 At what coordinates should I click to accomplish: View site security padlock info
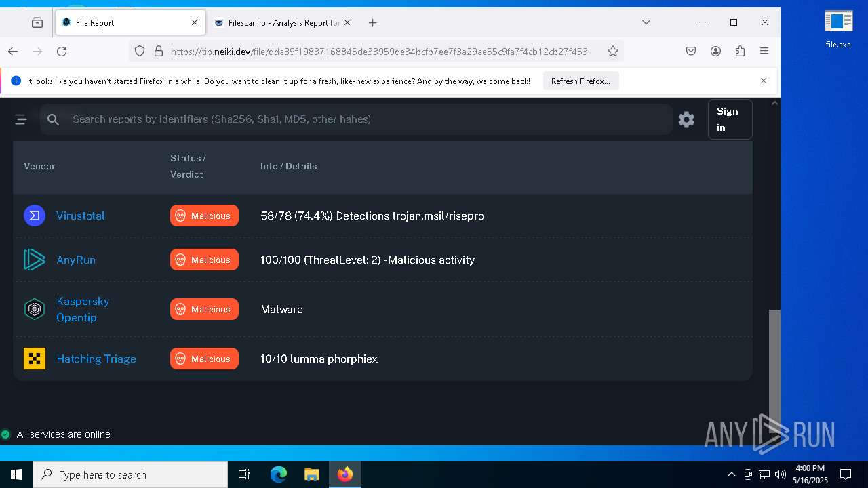[159, 51]
